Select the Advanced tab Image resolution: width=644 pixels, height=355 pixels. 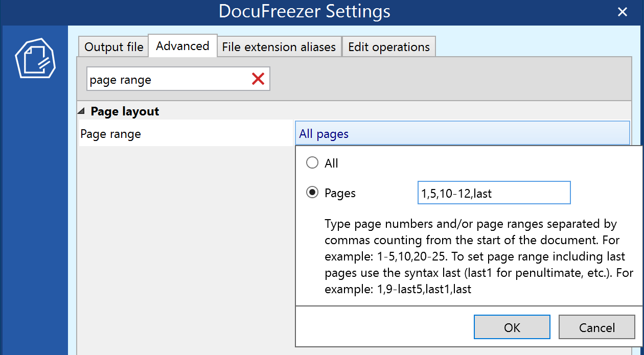coord(182,46)
